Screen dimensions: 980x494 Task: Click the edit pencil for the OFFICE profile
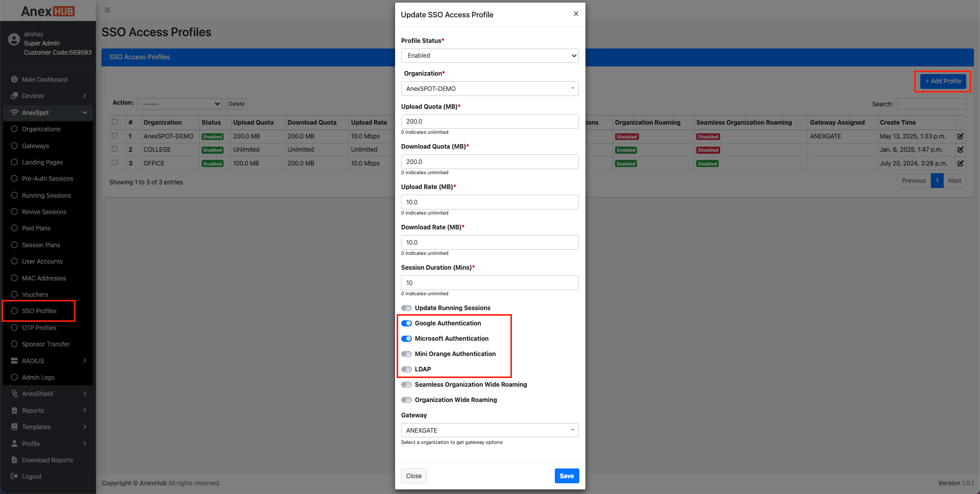[x=961, y=163]
